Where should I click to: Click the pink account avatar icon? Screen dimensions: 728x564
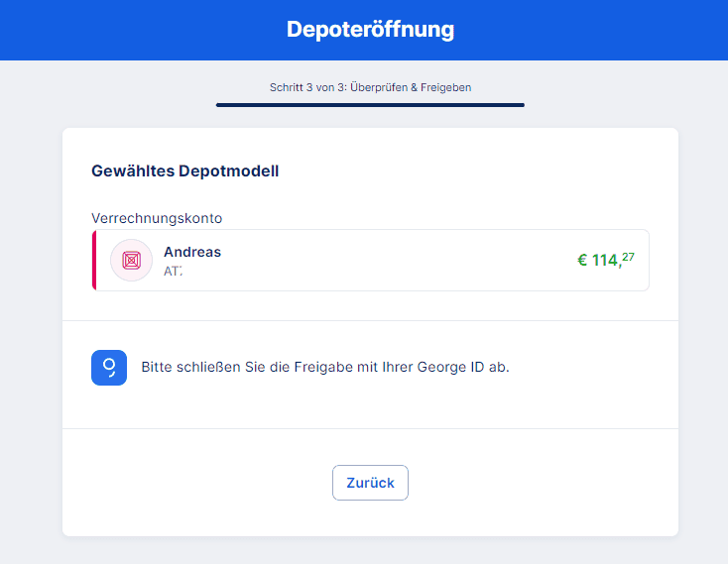click(131, 261)
